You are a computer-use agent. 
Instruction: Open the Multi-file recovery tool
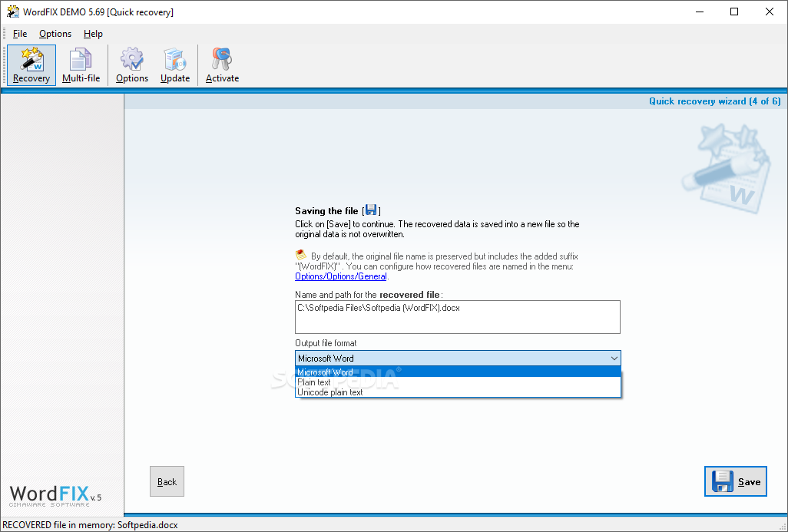click(81, 64)
